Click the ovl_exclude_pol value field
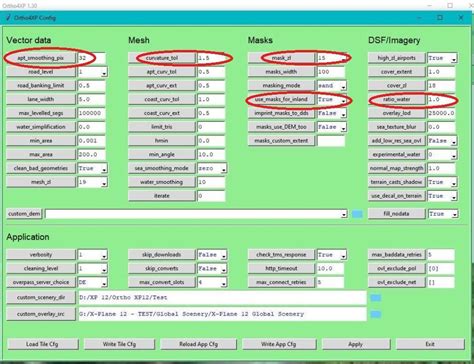474x364 pixels. [x=441, y=268]
